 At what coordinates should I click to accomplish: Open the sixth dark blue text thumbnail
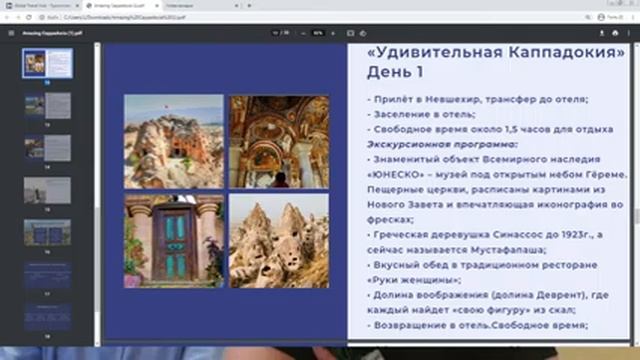coord(47,275)
